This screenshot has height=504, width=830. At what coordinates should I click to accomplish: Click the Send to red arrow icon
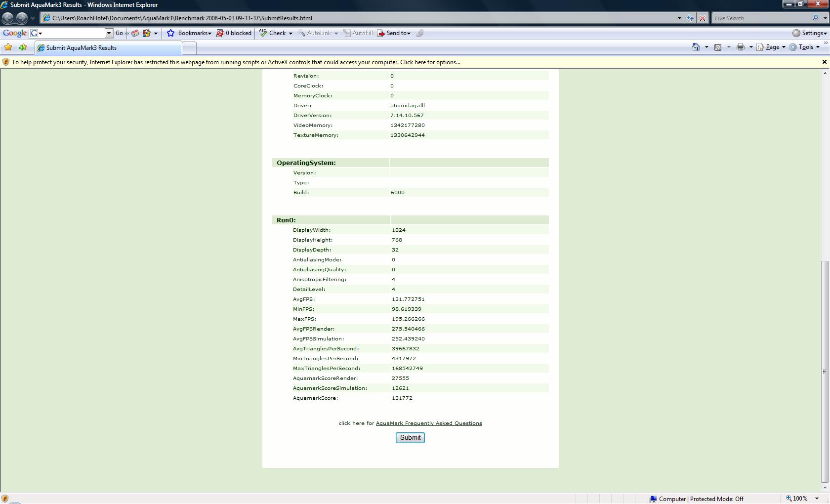pos(381,33)
